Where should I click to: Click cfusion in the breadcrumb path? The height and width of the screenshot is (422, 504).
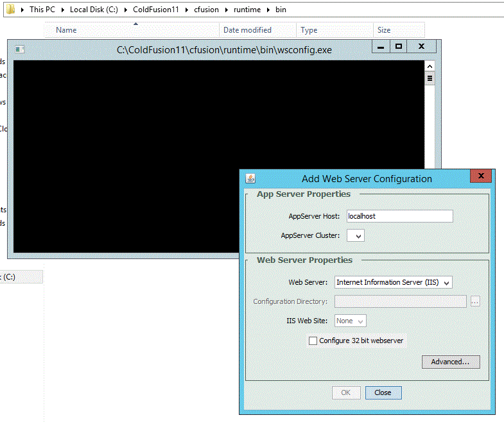(x=206, y=10)
